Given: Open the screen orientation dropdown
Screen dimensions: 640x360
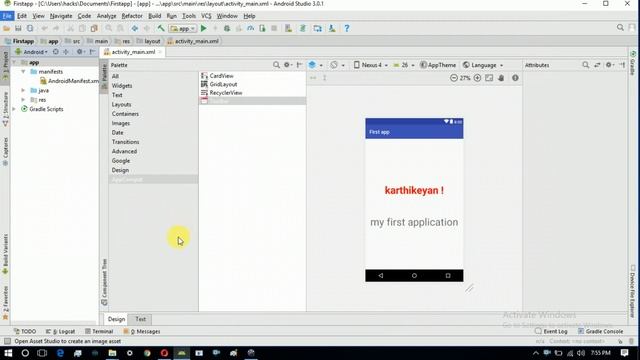Looking at the screenshot, I should click(x=337, y=65).
